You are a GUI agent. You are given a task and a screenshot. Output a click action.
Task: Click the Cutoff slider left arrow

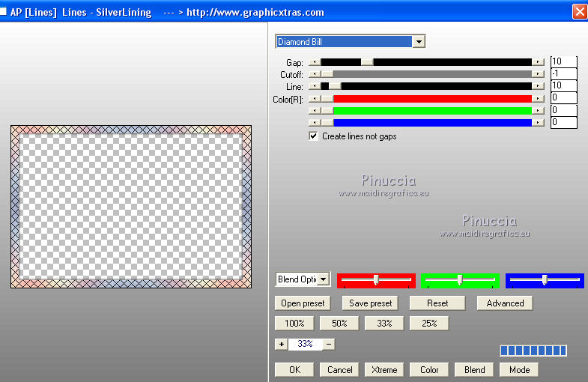[x=315, y=74]
